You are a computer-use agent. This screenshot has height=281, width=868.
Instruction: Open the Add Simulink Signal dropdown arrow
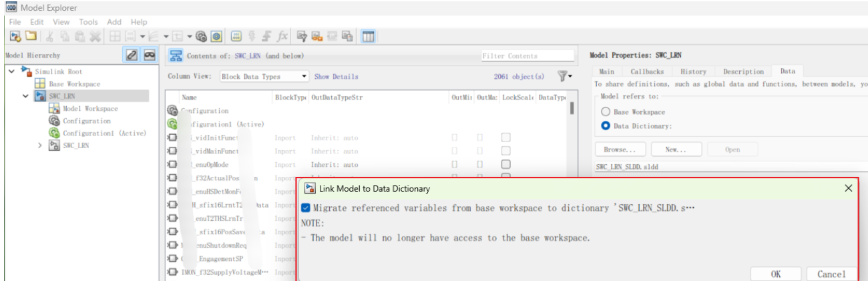[166, 37]
